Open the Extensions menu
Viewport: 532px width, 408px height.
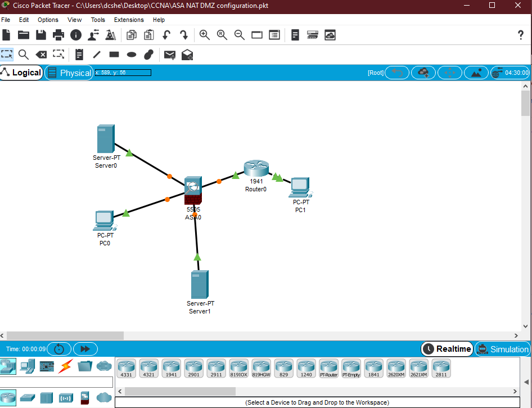(129, 20)
